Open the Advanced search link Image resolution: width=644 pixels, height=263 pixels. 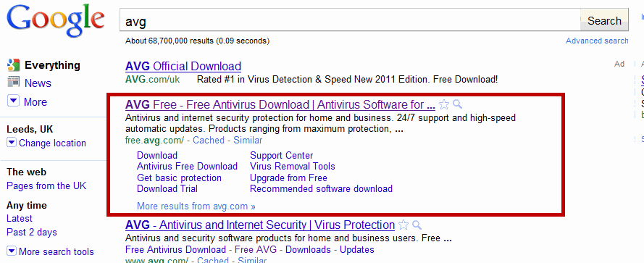597,41
